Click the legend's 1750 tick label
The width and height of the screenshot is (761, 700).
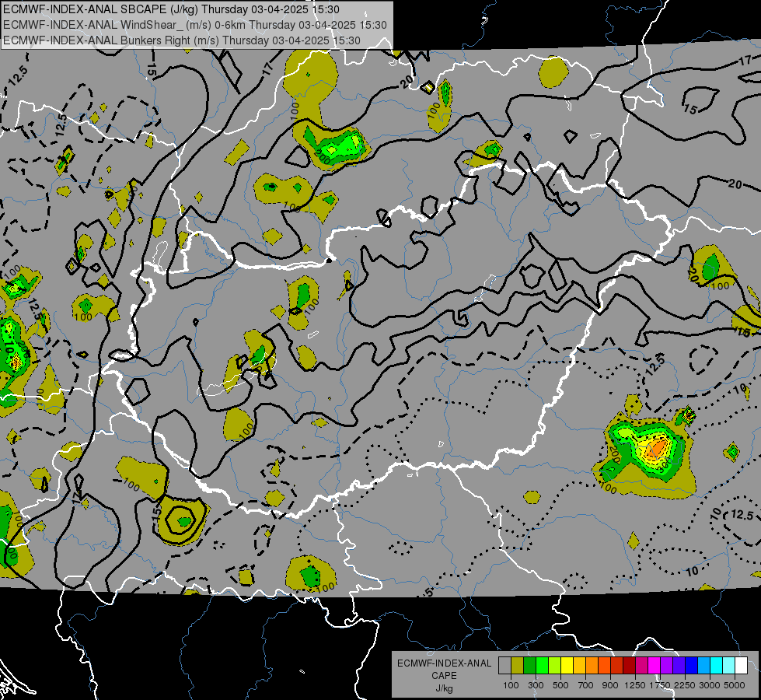(x=660, y=685)
